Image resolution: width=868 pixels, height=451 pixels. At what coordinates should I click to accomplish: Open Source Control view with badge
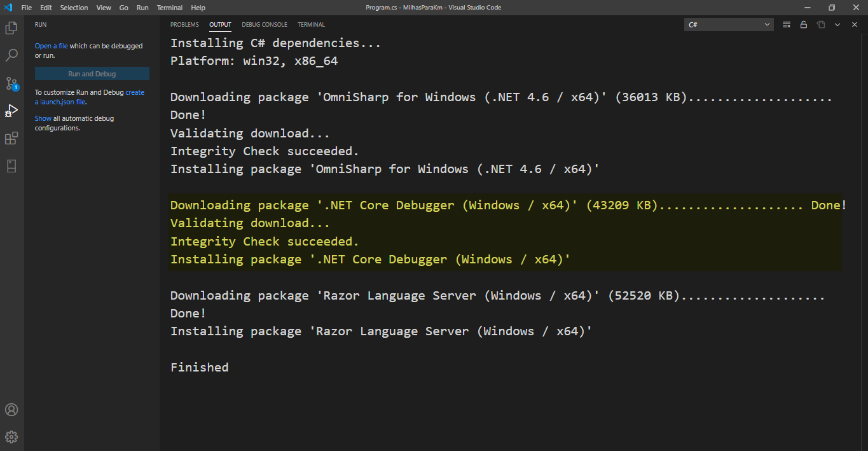(11, 83)
